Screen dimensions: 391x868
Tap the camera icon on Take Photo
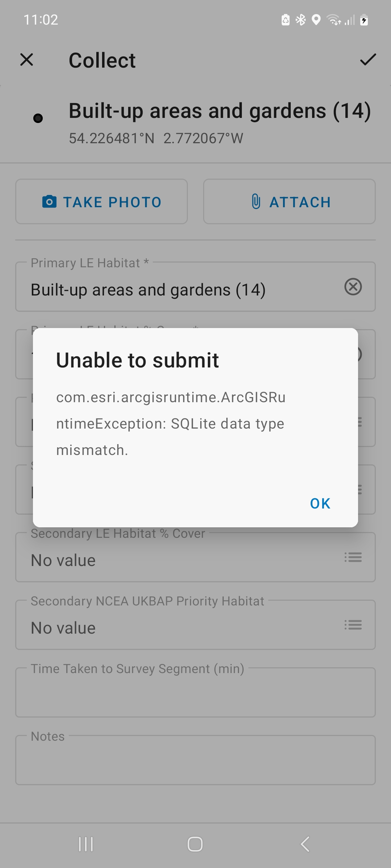tap(50, 202)
